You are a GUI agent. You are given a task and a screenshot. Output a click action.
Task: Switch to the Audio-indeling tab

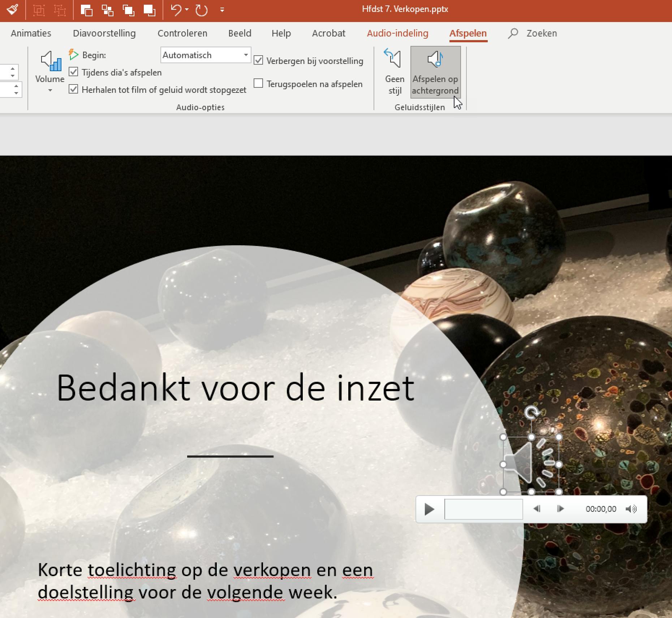tap(397, 33)
